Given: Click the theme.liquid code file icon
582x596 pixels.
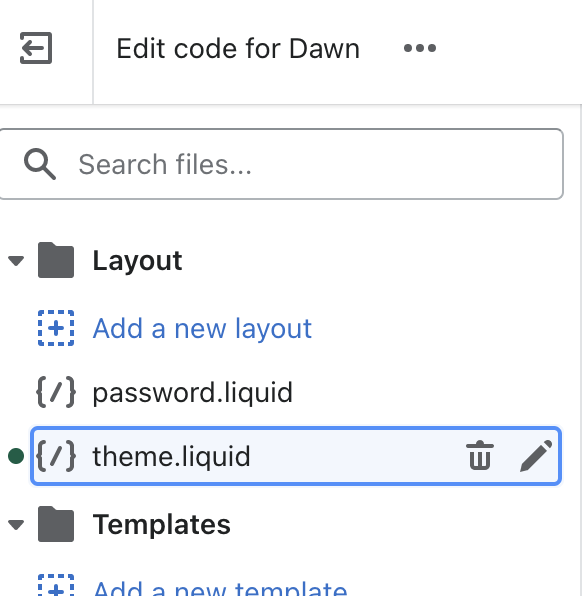Looking at the screenshot, I should point(56,456).
